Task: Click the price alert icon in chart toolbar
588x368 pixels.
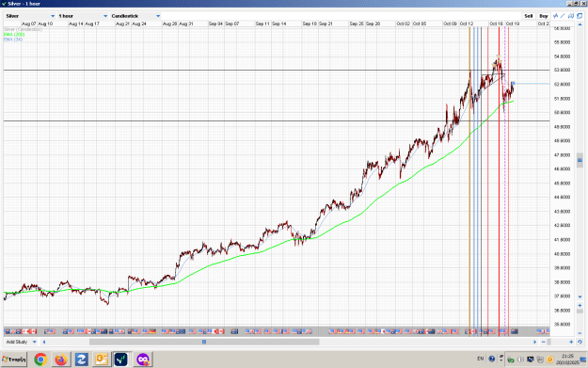Action: coord(571,16)
